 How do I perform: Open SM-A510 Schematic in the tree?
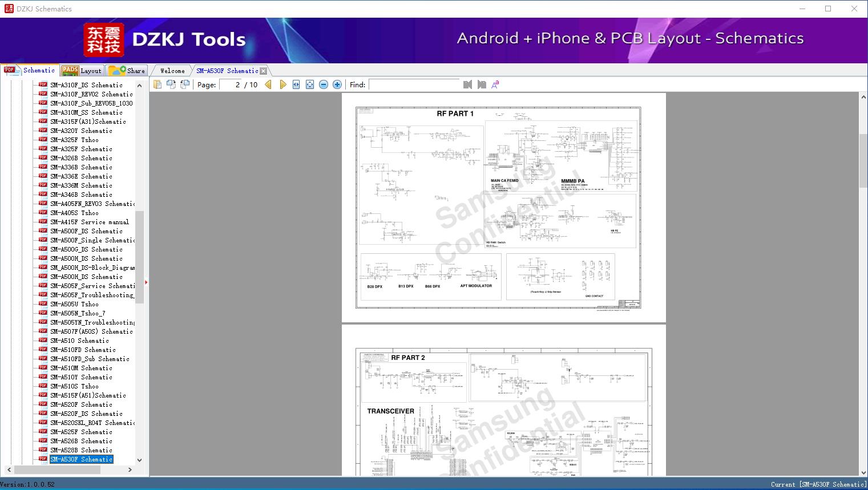79,341
